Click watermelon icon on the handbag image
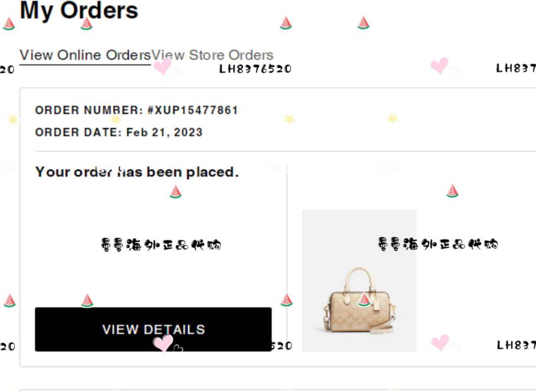Viewport: 536px width, 392px height. [364, 300]
